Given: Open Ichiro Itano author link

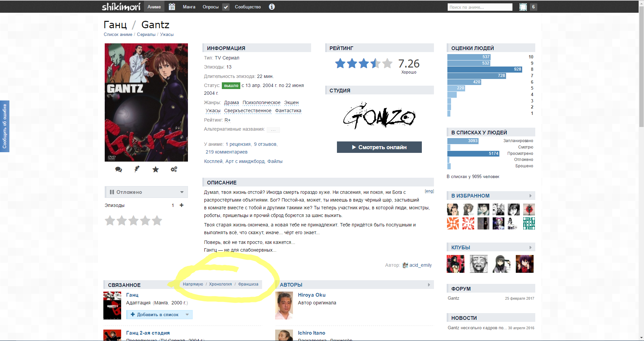Looking at the screenshot, I should [311, 333].
